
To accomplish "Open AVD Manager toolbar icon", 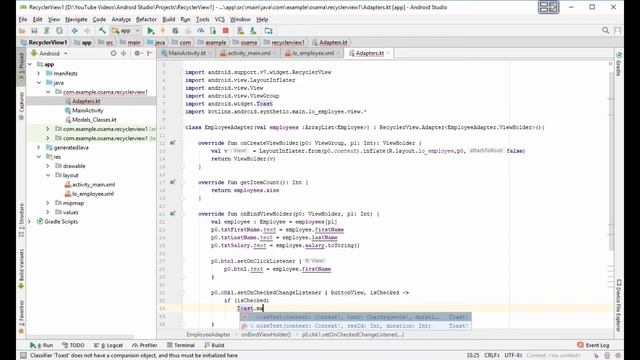I will pyautogui.click(x=240, y=31).
